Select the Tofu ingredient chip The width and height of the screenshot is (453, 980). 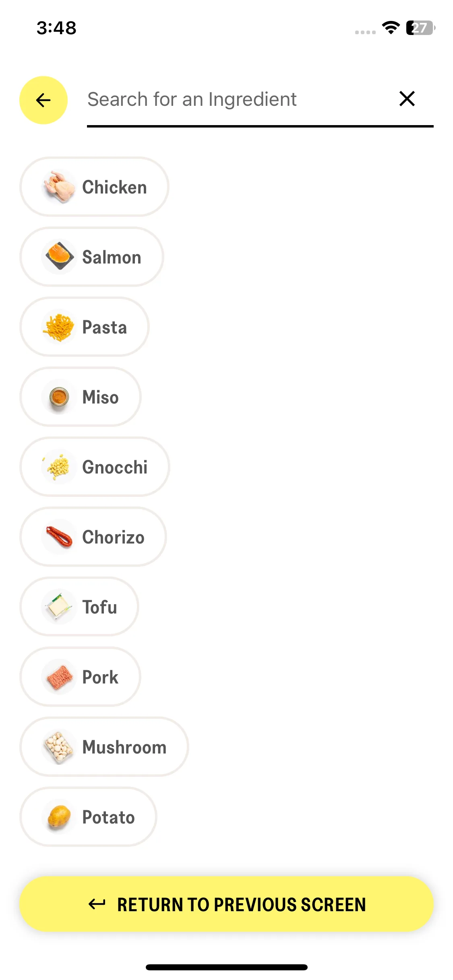tap(79, 607)
